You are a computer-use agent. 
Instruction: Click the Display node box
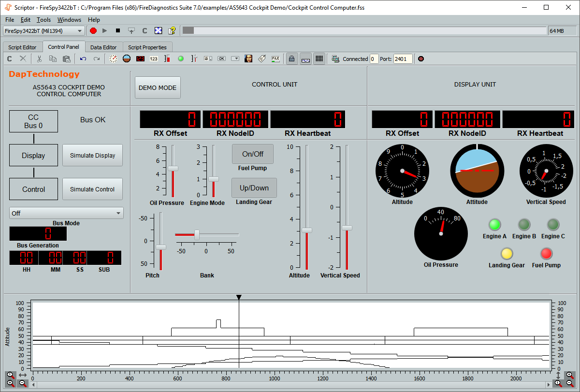pyautogui.click(x=33, y=155)
